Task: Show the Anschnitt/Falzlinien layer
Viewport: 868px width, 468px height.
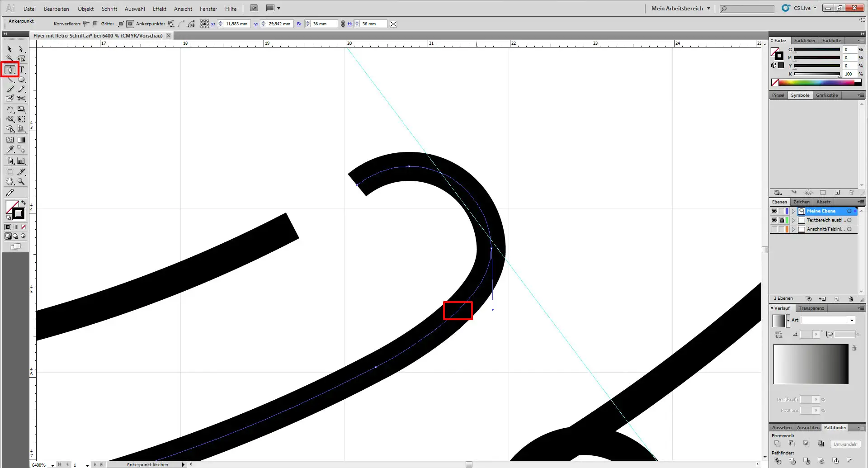Action: click(774, 229)
